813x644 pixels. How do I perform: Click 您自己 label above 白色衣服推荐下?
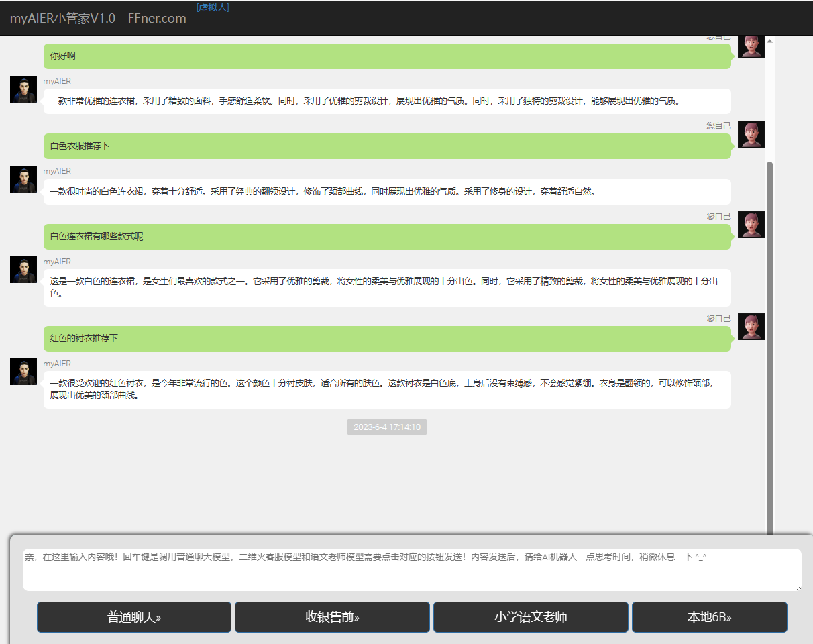point(718,126)
